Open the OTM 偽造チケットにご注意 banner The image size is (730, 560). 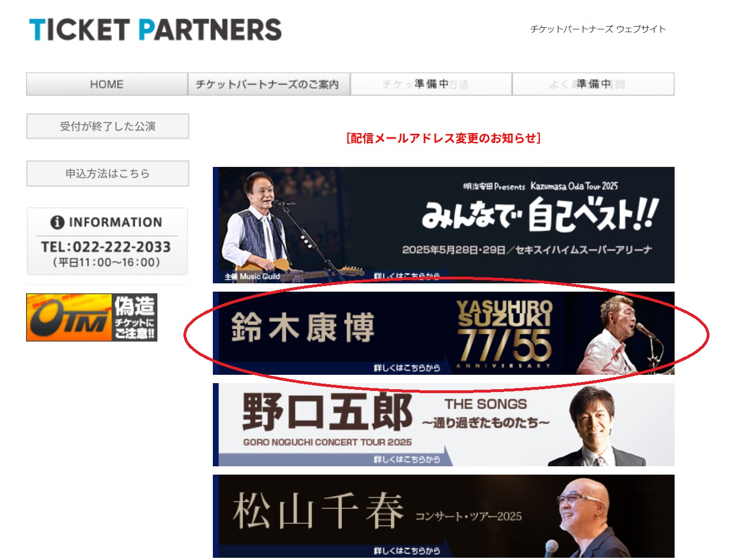[92, 317]
